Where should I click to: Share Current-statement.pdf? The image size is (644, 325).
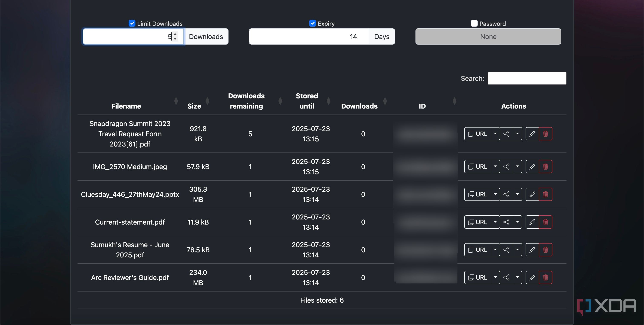pyautogui.click(x=506, y=222)
